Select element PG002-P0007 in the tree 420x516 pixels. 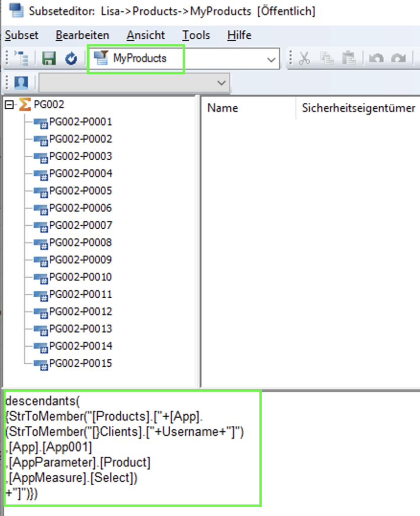coord(80,225)
